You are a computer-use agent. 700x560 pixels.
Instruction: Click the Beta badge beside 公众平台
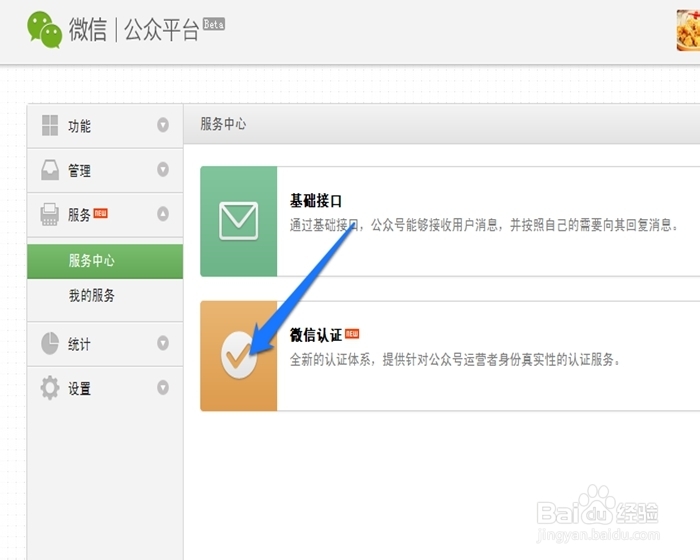click(x=214, y=24)
